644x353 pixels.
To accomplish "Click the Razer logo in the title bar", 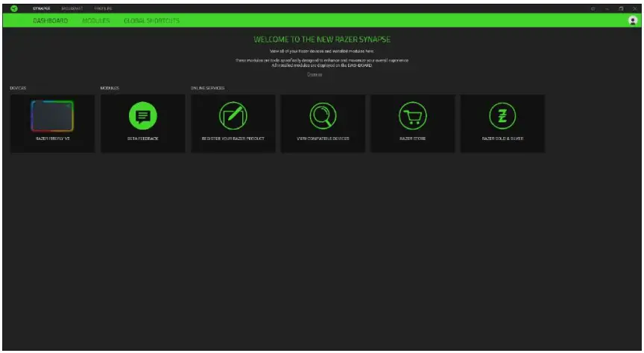I will click(14, 8).
